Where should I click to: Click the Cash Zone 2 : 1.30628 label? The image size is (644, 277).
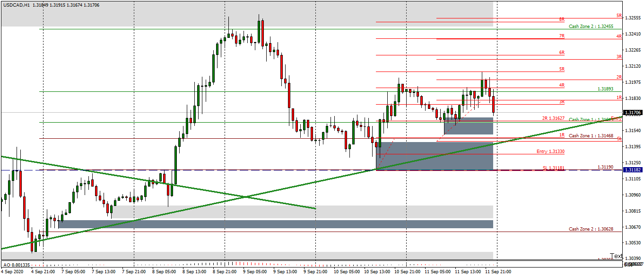(591, 229)
